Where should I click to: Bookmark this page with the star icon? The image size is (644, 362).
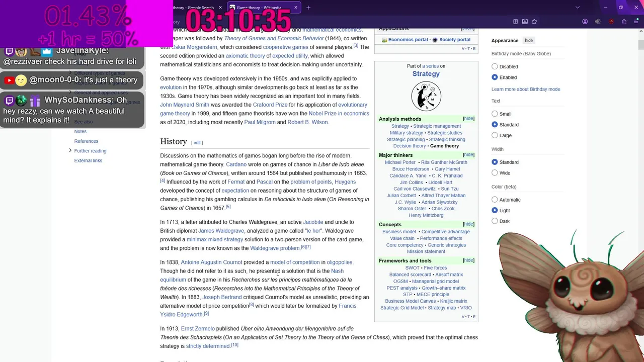534,22
